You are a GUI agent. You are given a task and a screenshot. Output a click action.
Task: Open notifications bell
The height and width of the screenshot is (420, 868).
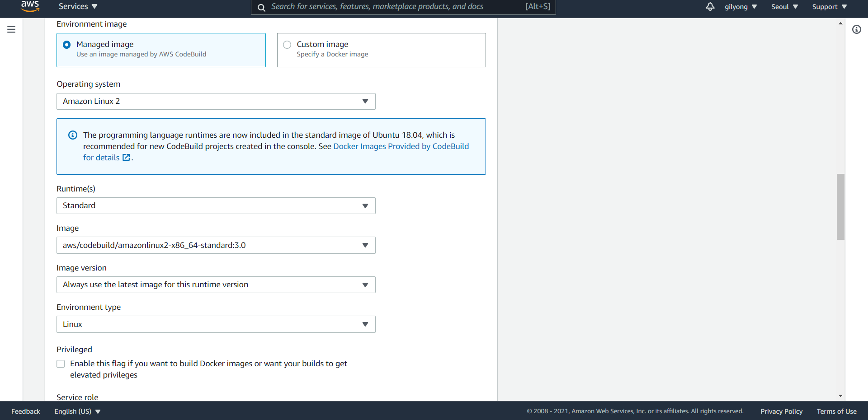coord(710,6)
